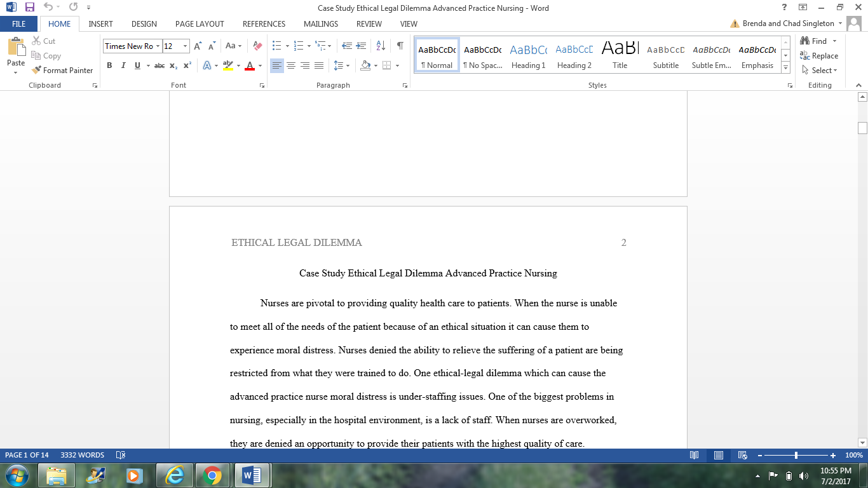Image resolution: width=868 pixels, height=488 pixels.
Task: Open Google Chrome from the taskbar
Action: [x=212, y=475]
